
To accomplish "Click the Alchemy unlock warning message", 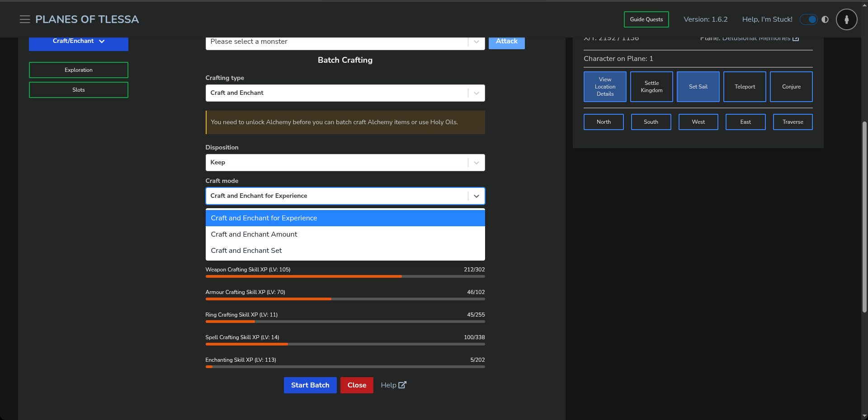I will click(345, 122).
